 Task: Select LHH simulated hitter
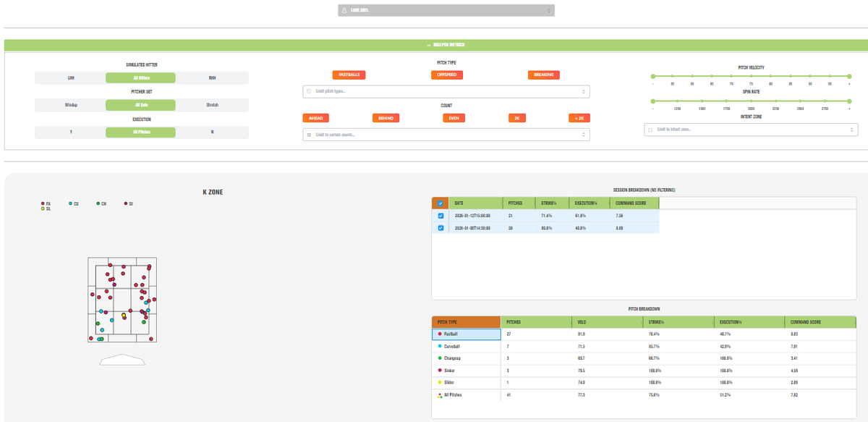click(x=71, y=77)
